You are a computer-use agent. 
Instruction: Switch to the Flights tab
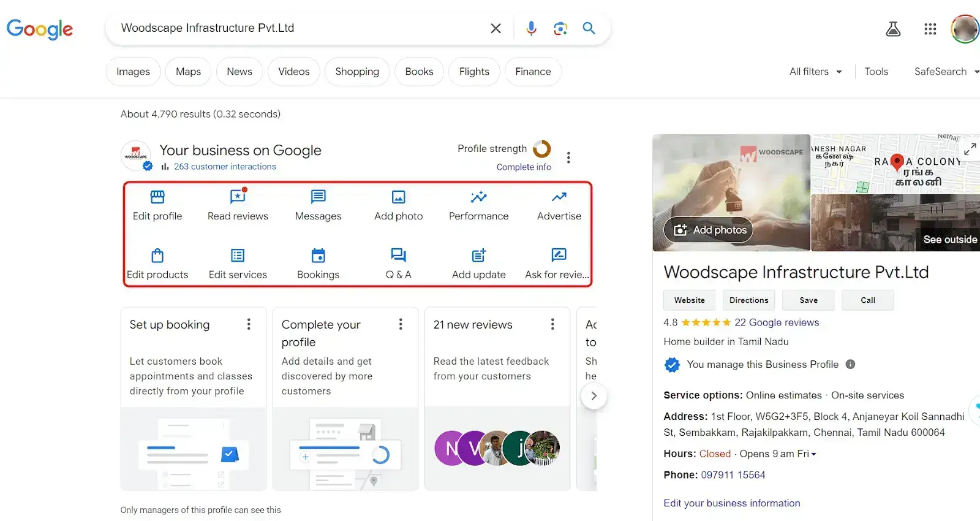474,72
